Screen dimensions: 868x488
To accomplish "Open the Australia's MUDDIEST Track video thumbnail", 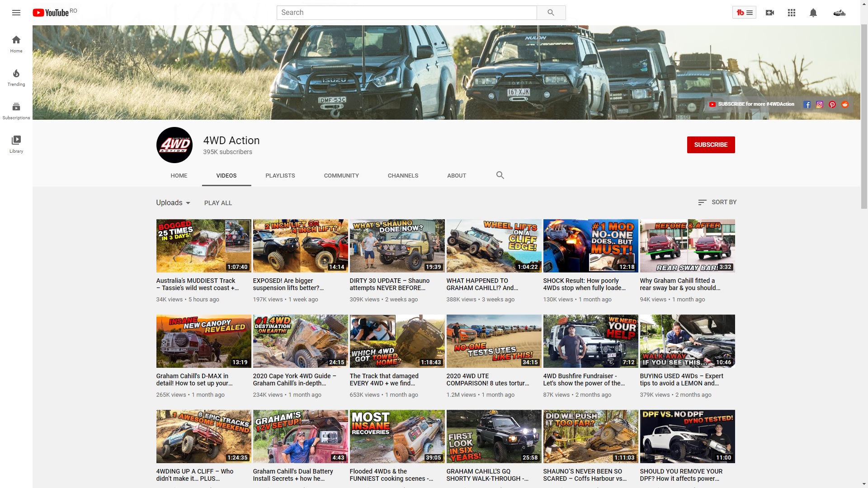I will 203,246.
